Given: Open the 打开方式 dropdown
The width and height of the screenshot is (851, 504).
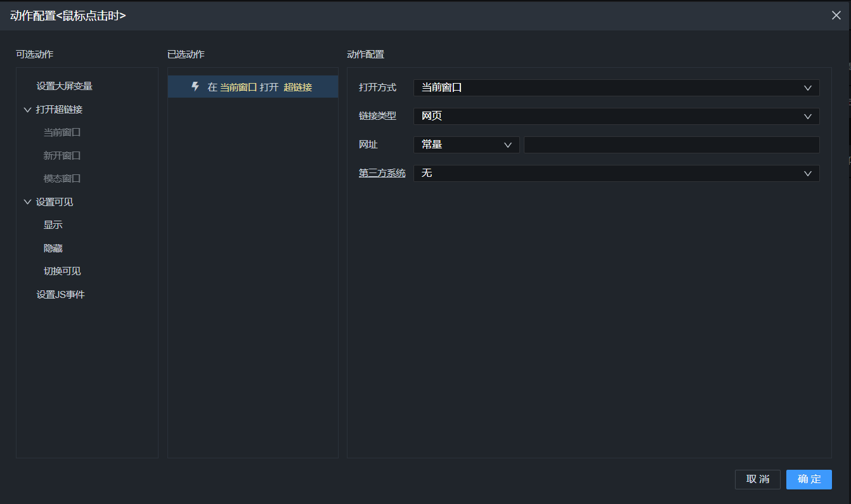Looking at the screenshot, I should click(x=616, y=87).
